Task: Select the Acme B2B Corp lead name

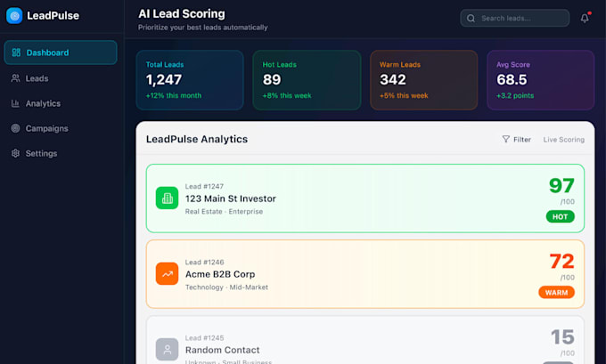Action: coord(220,274)
